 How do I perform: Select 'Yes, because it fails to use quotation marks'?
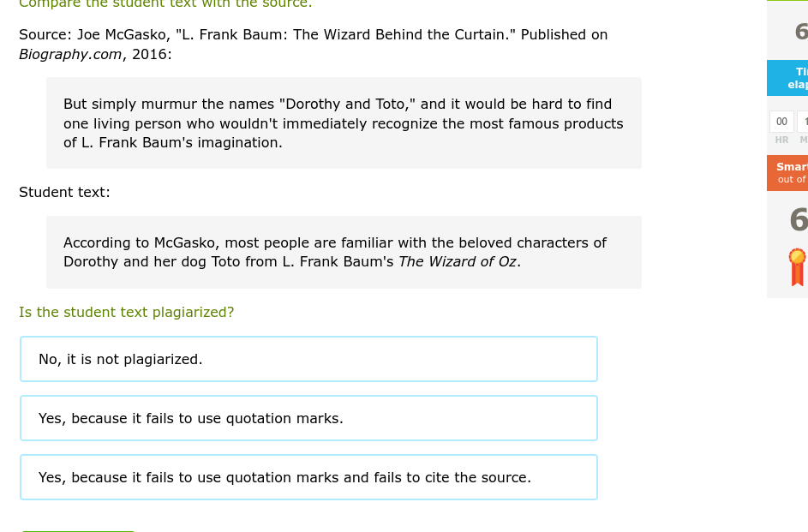point(308,418)
